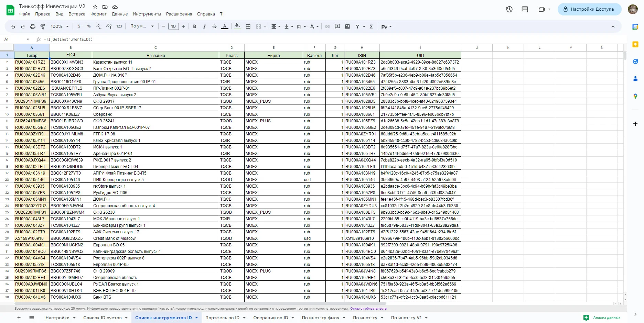Show the all sheets list
The height and width of the screenshot is (323, 644).
(x=32, y=318)
